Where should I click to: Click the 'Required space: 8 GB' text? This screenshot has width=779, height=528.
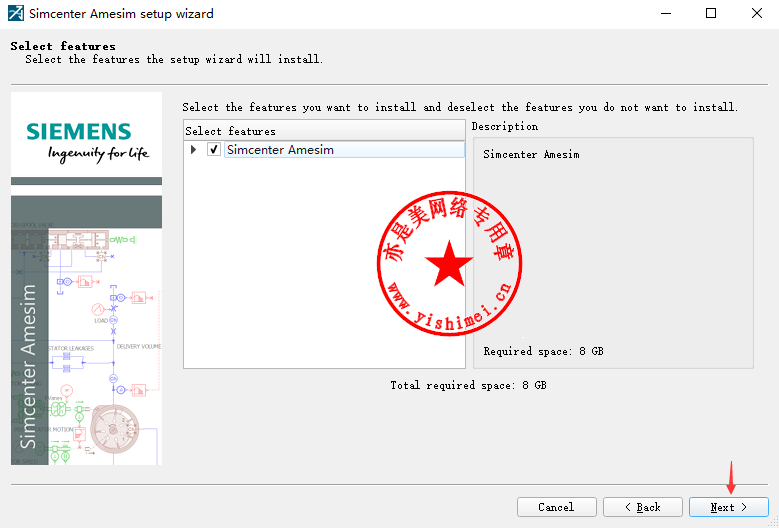(544, 351)
